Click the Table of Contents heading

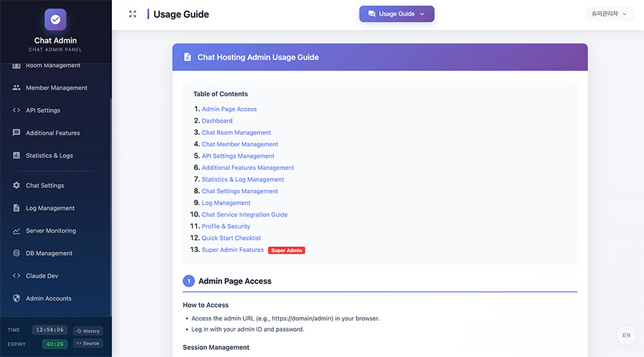pyautogui.click(x=220, y=94)
